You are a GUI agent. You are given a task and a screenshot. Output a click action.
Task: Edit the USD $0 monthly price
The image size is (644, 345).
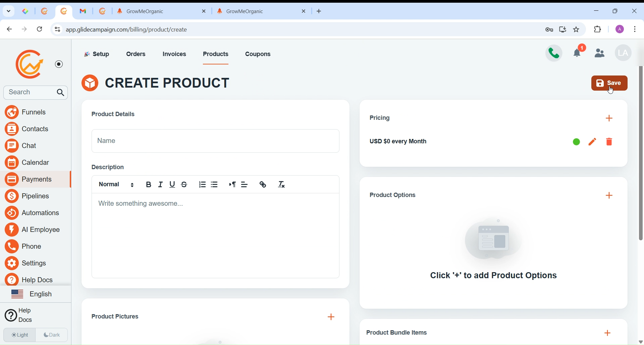pos(593,142)
